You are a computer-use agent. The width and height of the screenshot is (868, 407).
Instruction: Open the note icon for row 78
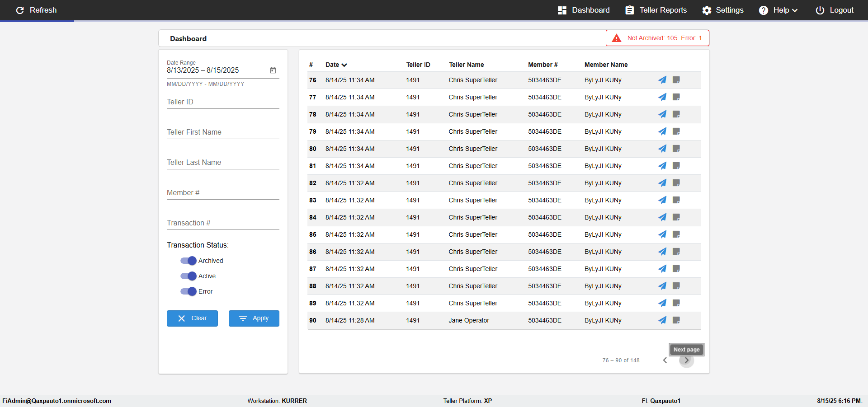tap(676, 114)
